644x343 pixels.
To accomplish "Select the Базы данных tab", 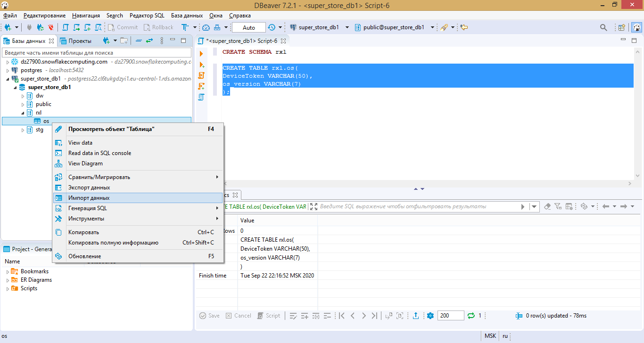I will [29, 41].
